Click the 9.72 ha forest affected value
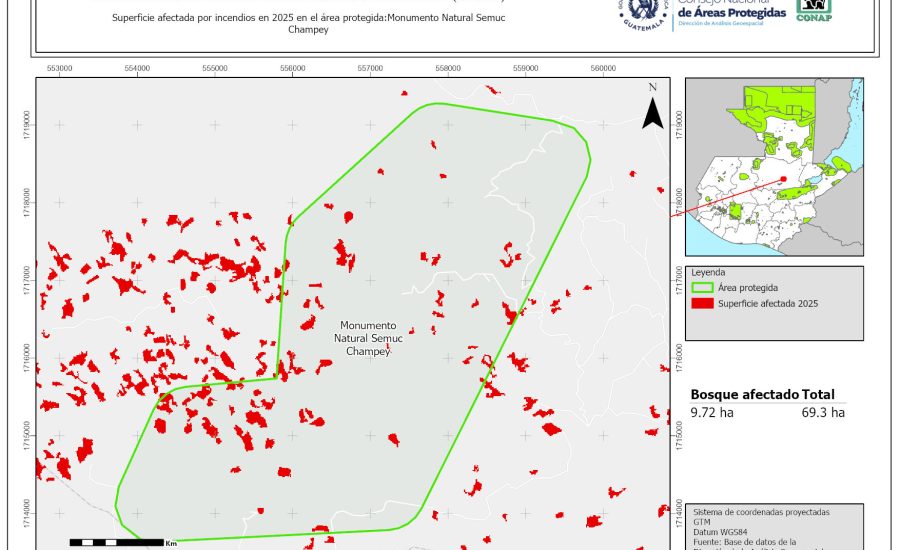 [x=711, y=412]
